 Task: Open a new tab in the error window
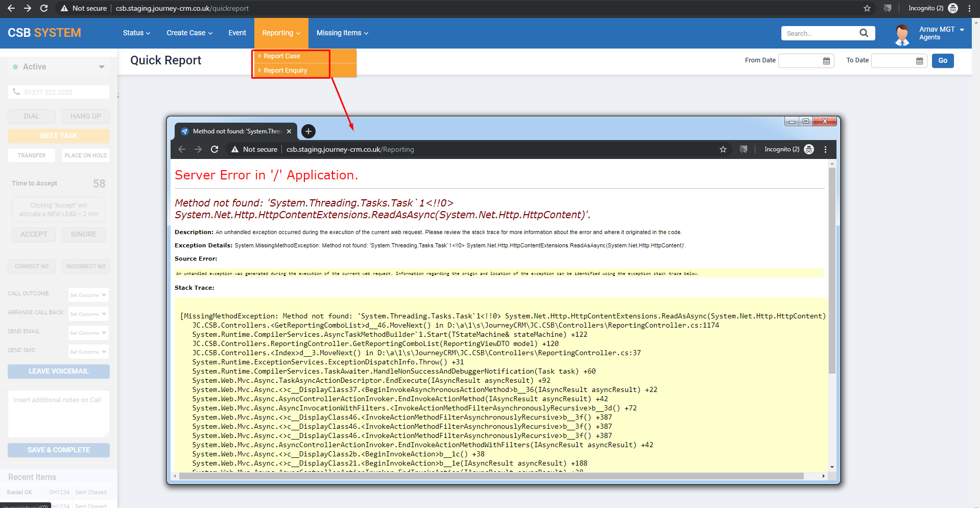pos(308,131)
